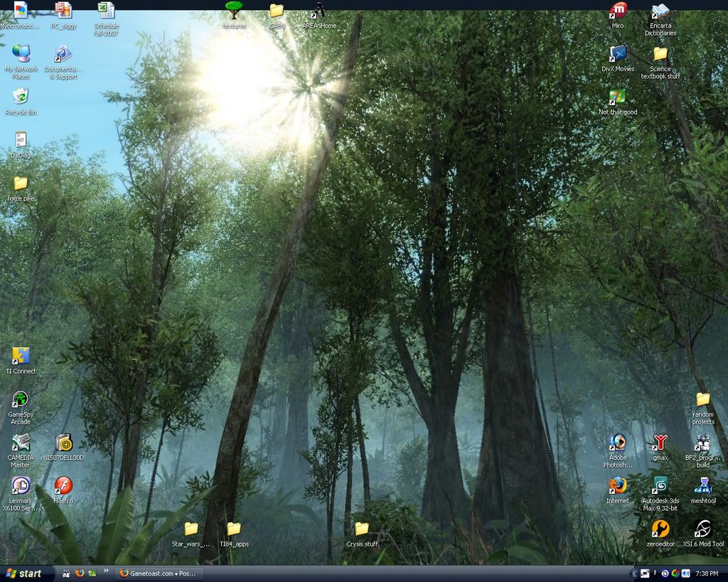Select the DxDiag text file icon
The image size is (728, 582).
coord(21,144)
